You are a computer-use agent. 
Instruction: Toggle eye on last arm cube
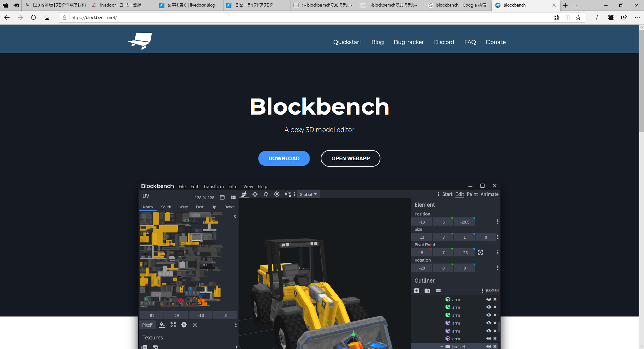489,339
